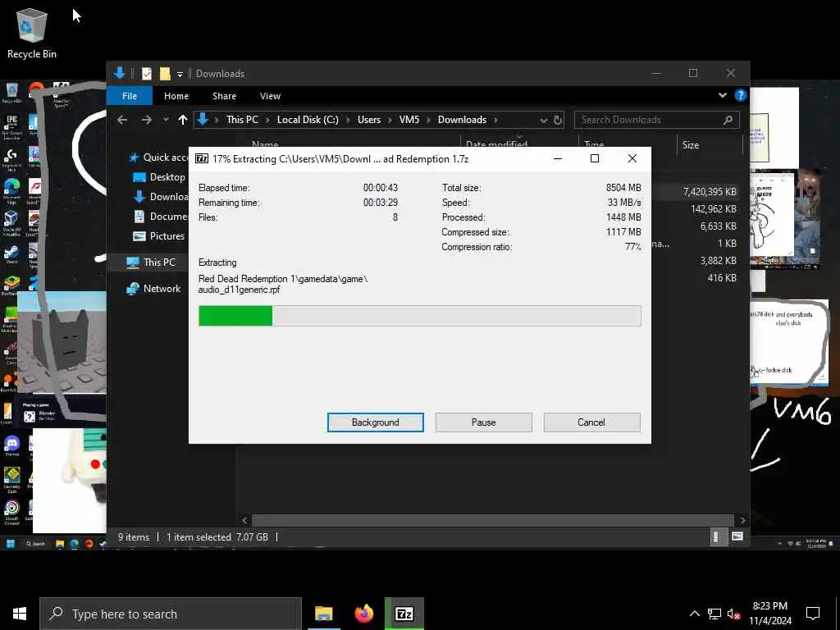The width and height of the screenshot is (840, 630).
Task: Select the 416 KB file row
Action: tap(696, 277)
